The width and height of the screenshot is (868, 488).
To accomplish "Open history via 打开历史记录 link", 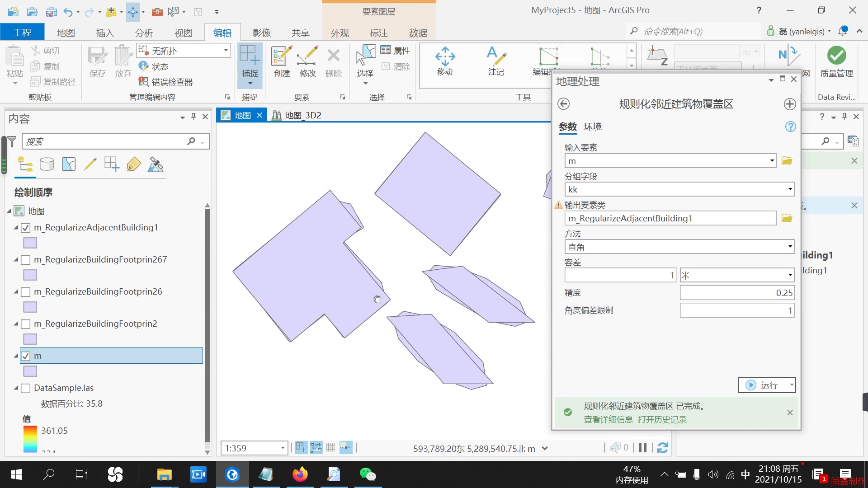I will 662,419.
